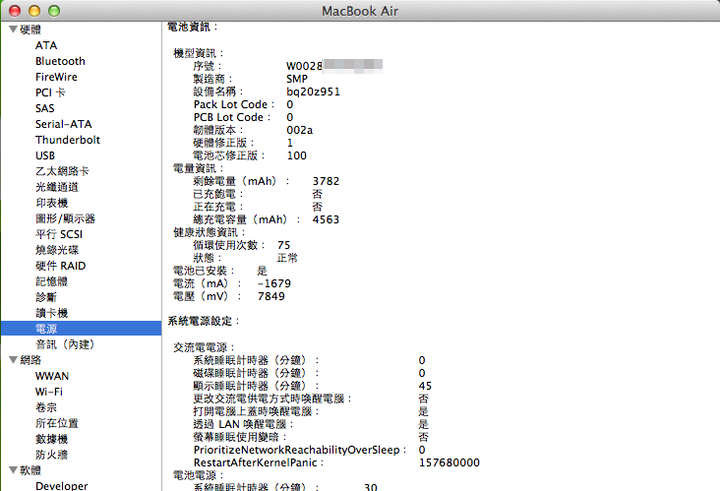Screen dimensions: 720x491
Task: Select Bluetooth in the sidebar
Action: [x=60, y=61]
